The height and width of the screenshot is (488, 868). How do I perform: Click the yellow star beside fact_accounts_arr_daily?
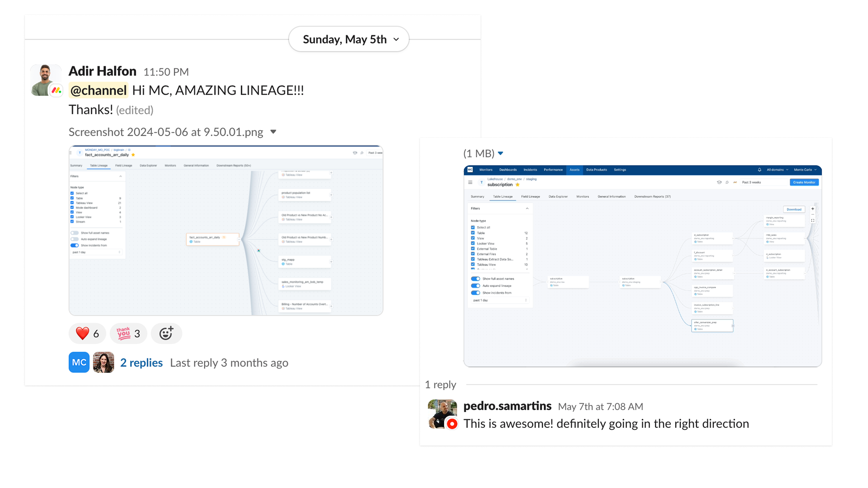coord(133,155)
